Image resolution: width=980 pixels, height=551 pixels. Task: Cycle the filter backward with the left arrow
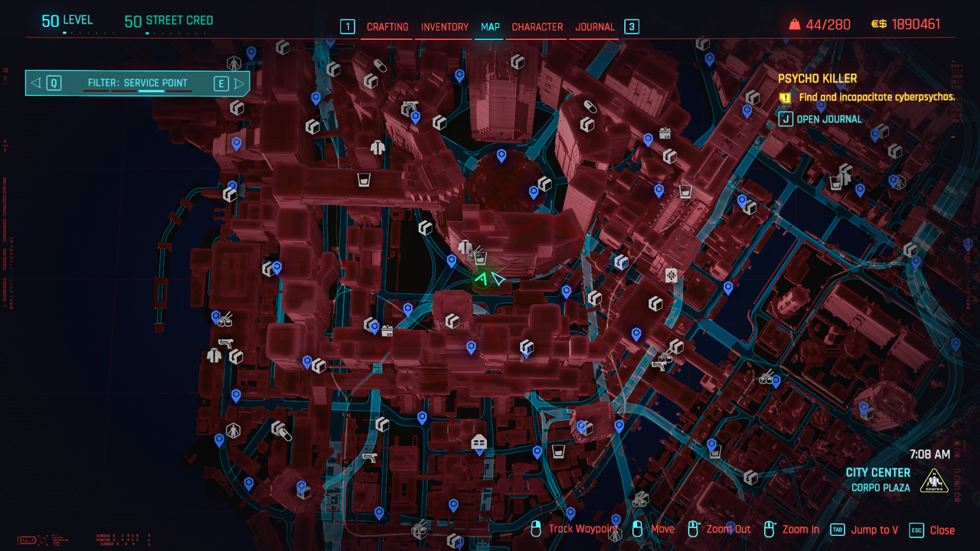[x=35, y=83]
